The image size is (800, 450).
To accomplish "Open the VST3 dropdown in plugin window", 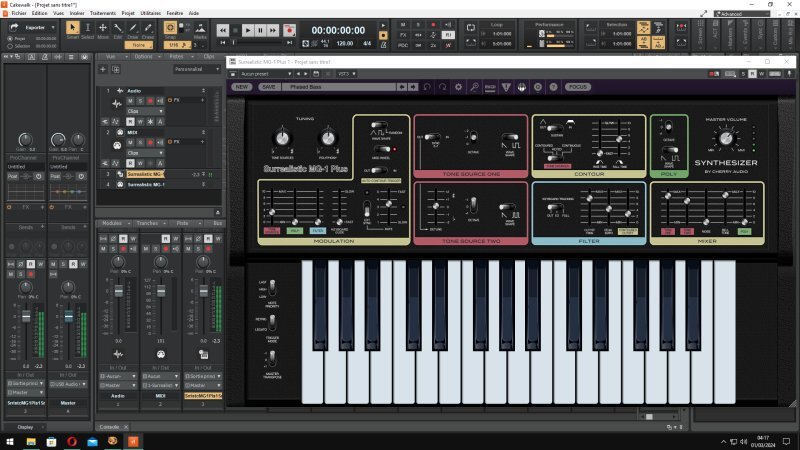I will pyautogui.click(x=346, y=74).
